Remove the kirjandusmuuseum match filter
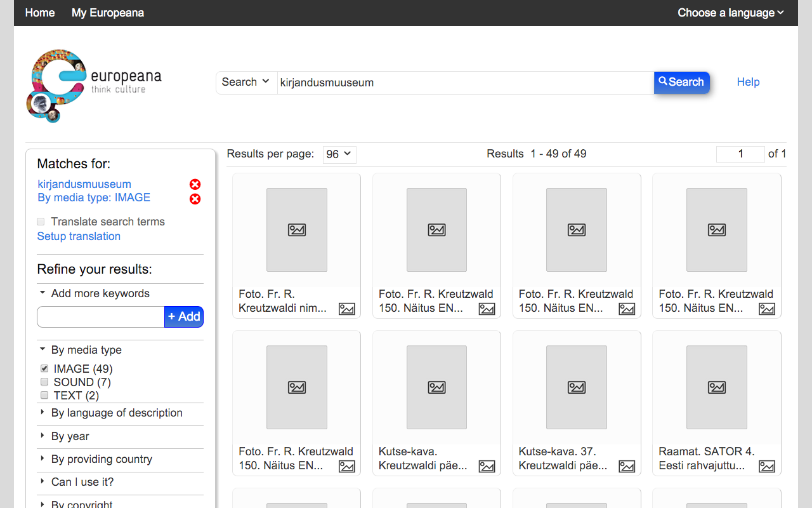 click(x=195, y=184)
